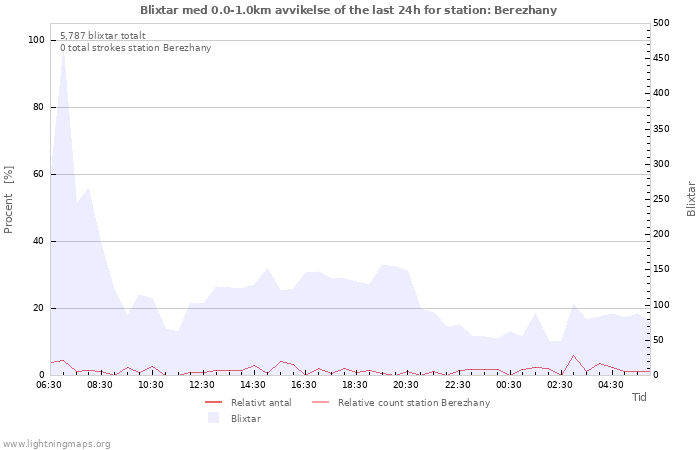This screenshot has height=450, width=700.
Task: Click the 06:30 time tick label
Action: [49, 384]
